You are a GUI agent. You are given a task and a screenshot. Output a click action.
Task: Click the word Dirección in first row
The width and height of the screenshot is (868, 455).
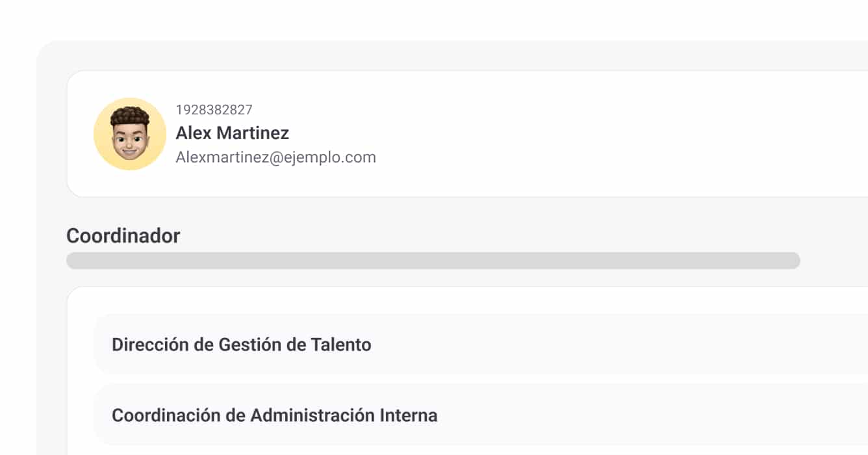pos(149,344)
